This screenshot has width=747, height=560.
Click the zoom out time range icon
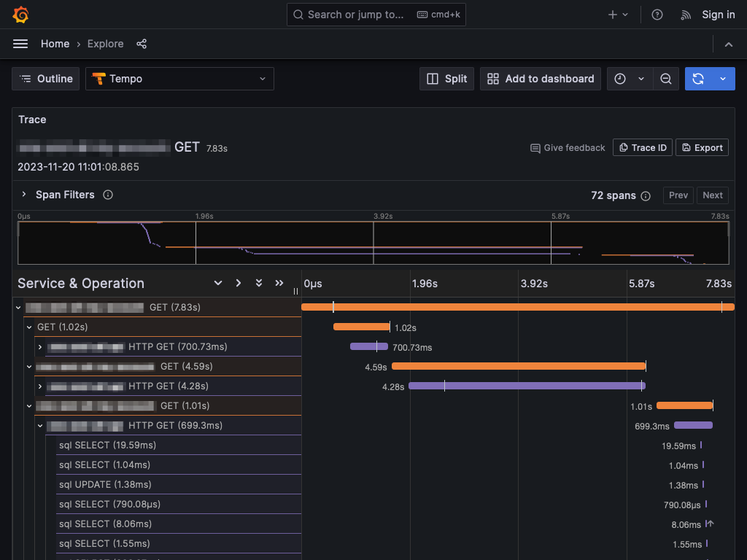tap(665, 79)
